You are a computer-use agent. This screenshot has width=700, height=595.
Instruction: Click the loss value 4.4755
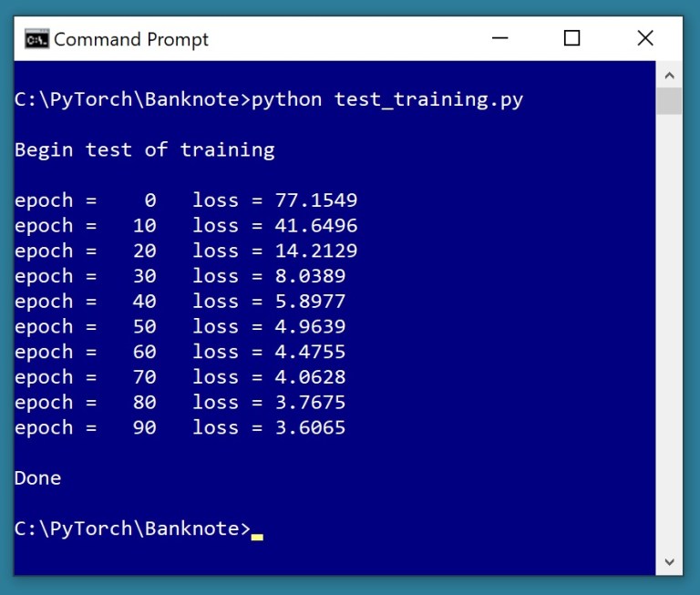point(310,352)
